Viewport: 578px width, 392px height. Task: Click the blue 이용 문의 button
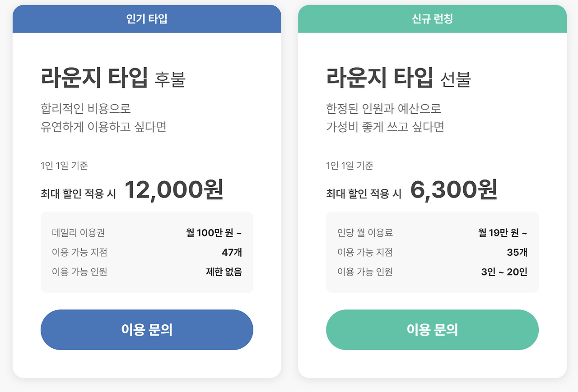(147, 330)
